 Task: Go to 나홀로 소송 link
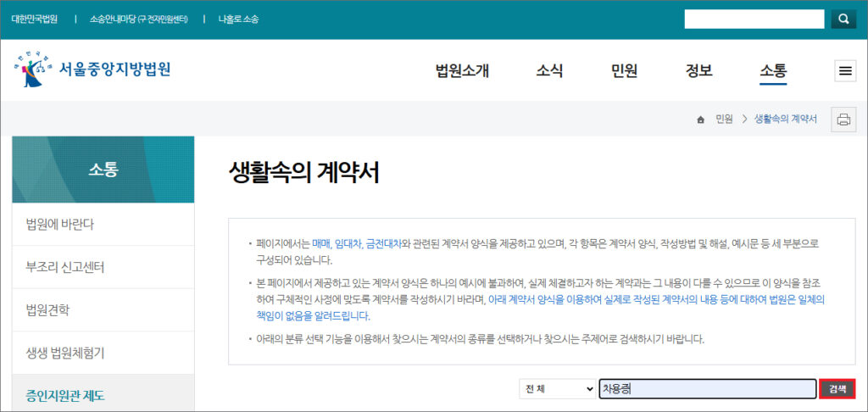[238, 19]
